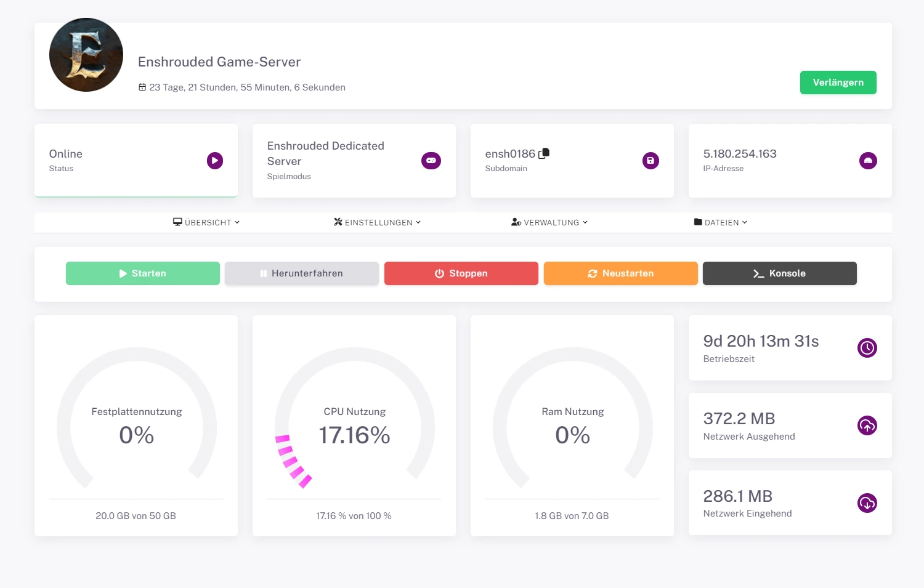Click the gamepad icon in Spielmodus card
The width and height of the screenshot is (924, 588).
tap(431, 161)
